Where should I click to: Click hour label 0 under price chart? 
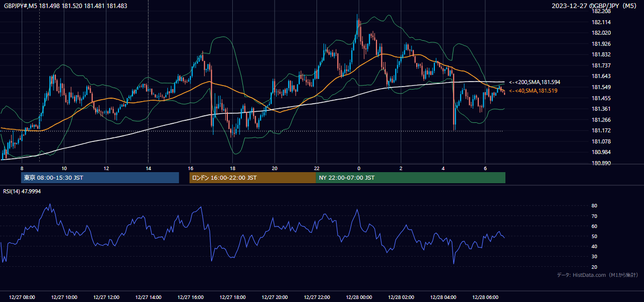pyautogui.click(x=358, y=168)
